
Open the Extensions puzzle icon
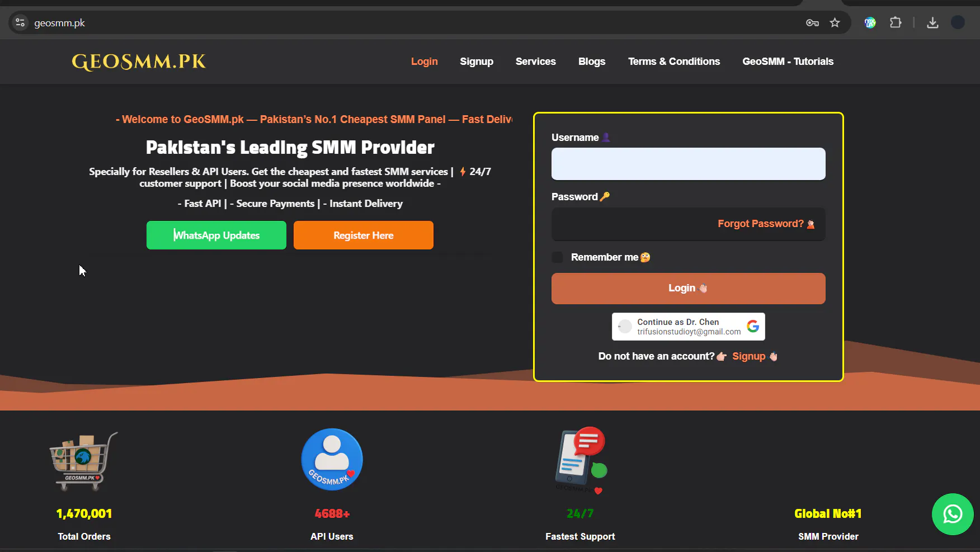[896, 22]
